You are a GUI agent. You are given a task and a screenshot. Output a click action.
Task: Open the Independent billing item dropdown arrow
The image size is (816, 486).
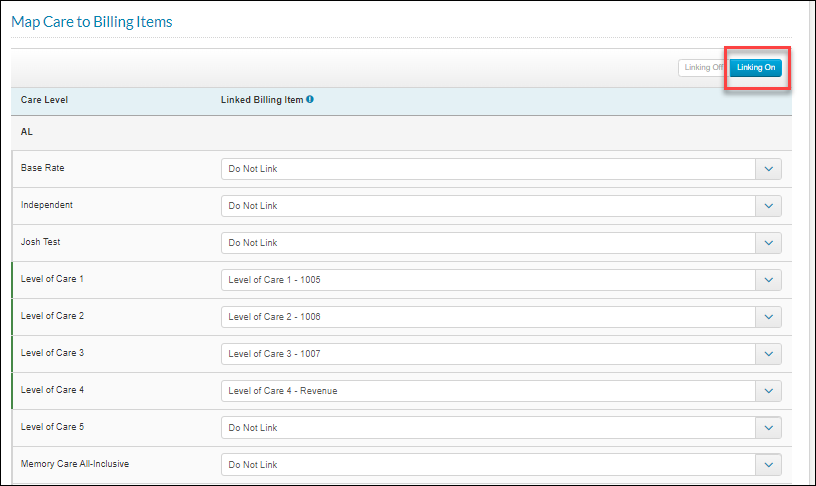coord(769,206)
